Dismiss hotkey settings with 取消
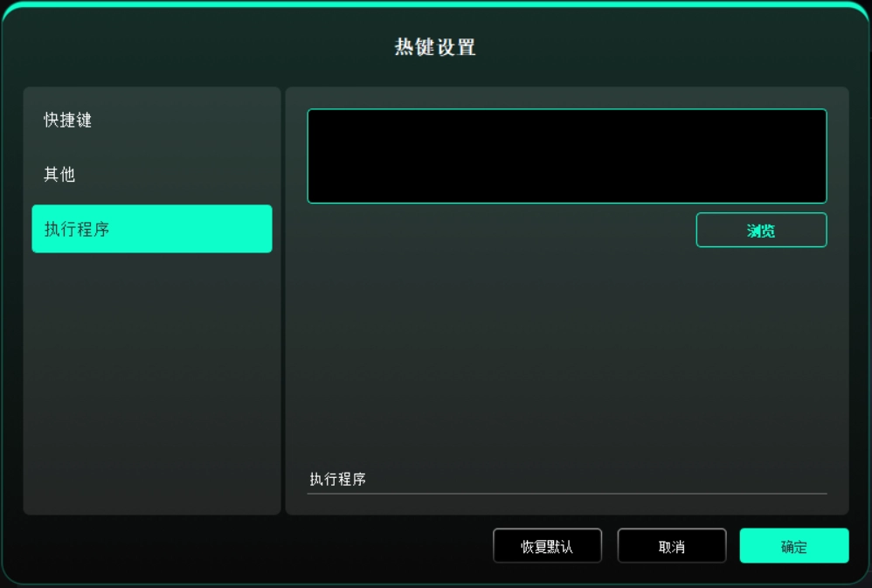The image size is (872, 588). click(x=672, y=546)
